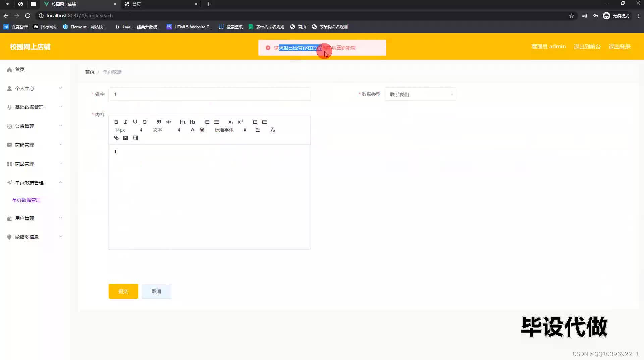Screen dimensions: 644x360
Task: Click inside the 内容 editor text area
Action: pos(210,197)
